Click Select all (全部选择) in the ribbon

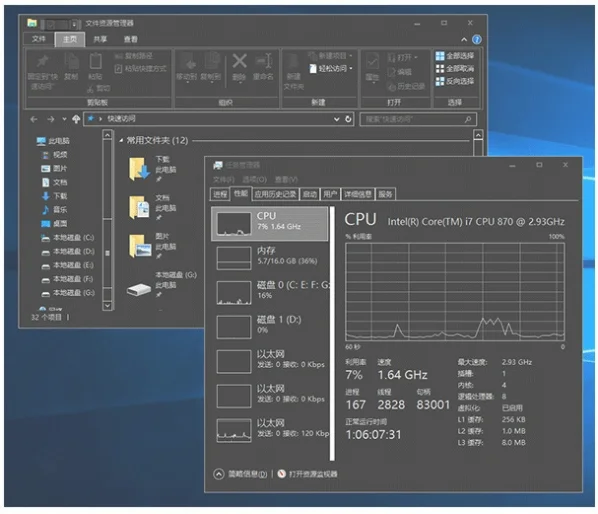pyautogui.click(x=455, y=56)
